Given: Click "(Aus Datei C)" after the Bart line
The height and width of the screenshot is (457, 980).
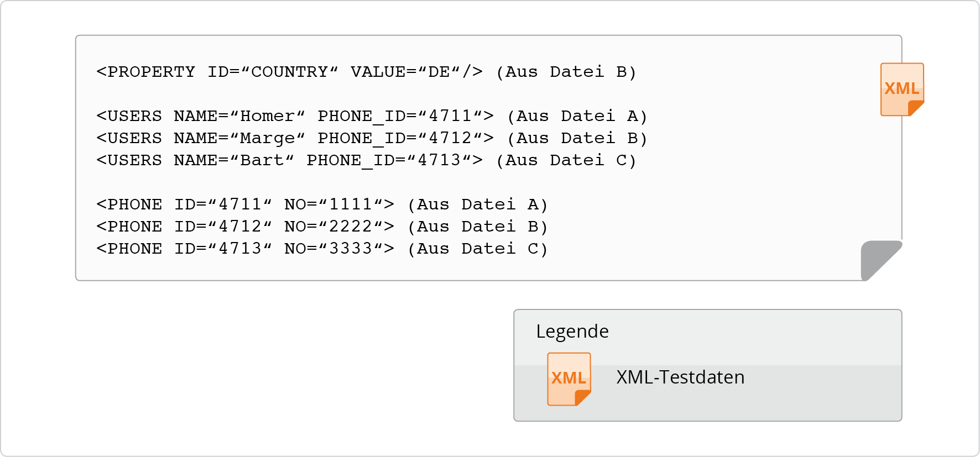Looking at the screenshot, I should (x=566, y=160).
